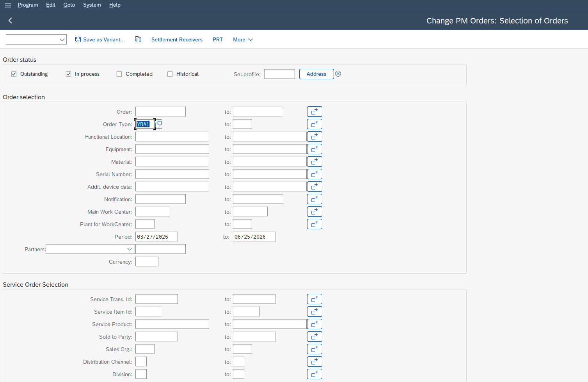The width and height of the screenshot is (588, 382).
Task: Click the Equipment from input field
Action: coord(172,149)
